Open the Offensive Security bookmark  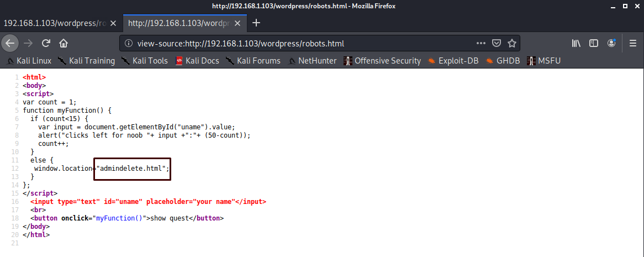[x=382, y=61]
